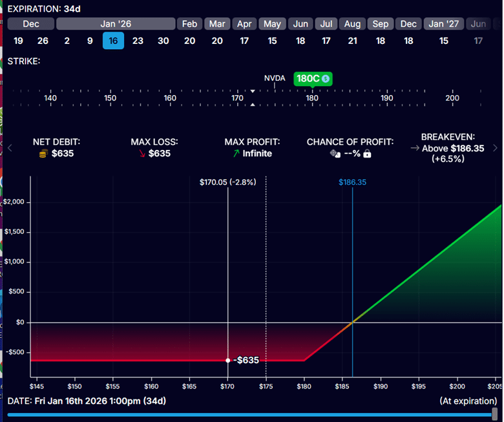Click the coin icon under Net Debit
The width and height of the screenshot is (504, 422).
pyautogui.click(x=43, y=154)
